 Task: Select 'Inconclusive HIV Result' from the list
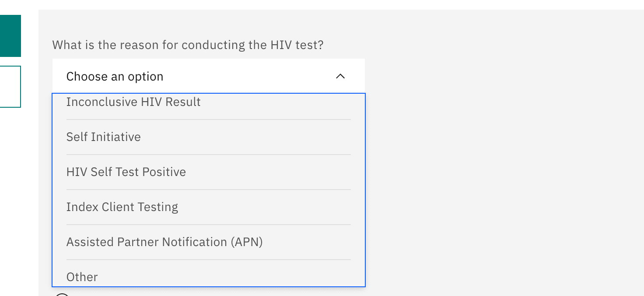click(208, 102)
